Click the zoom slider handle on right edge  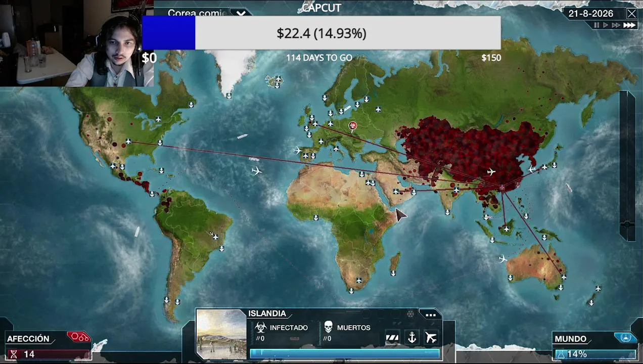point(627,224)
